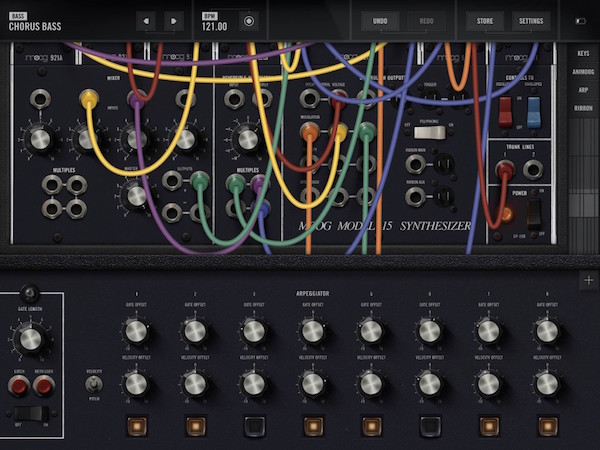The image size is (600, 450).
Task: Open the CHORUS BASS preset browser
Action: click(35, 26)
